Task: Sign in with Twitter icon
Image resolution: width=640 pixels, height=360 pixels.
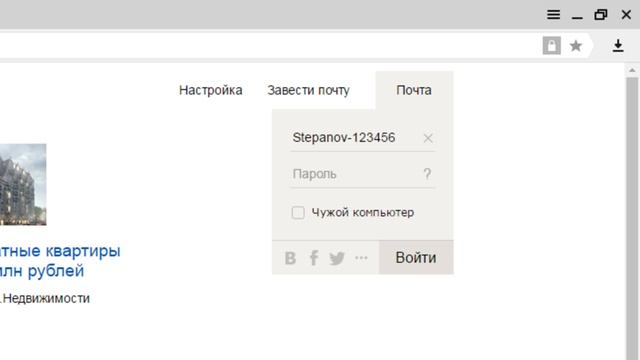Action: coord(337,258)
